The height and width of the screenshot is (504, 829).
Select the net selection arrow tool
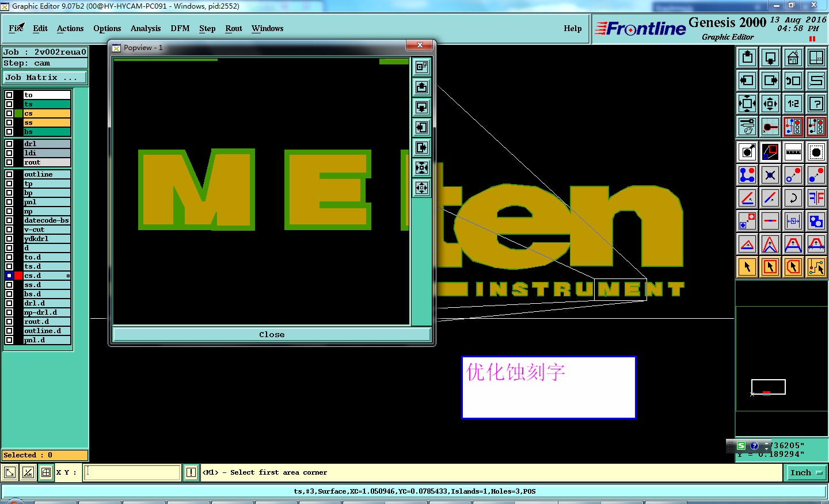(816, 267)
